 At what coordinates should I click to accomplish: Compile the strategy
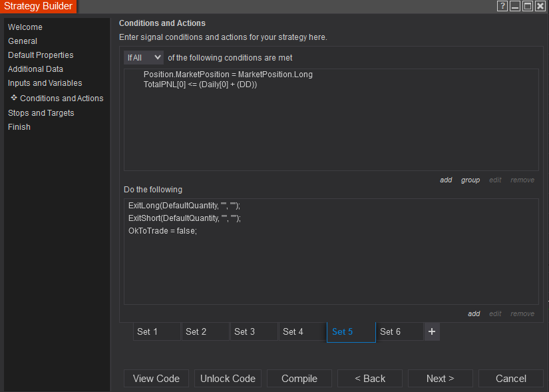299,379
